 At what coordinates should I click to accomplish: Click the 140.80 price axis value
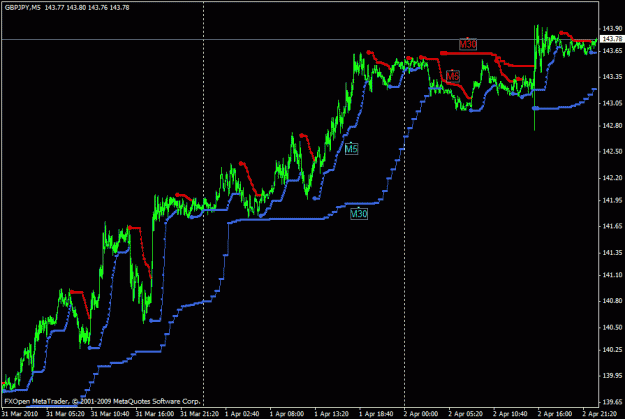612,301
